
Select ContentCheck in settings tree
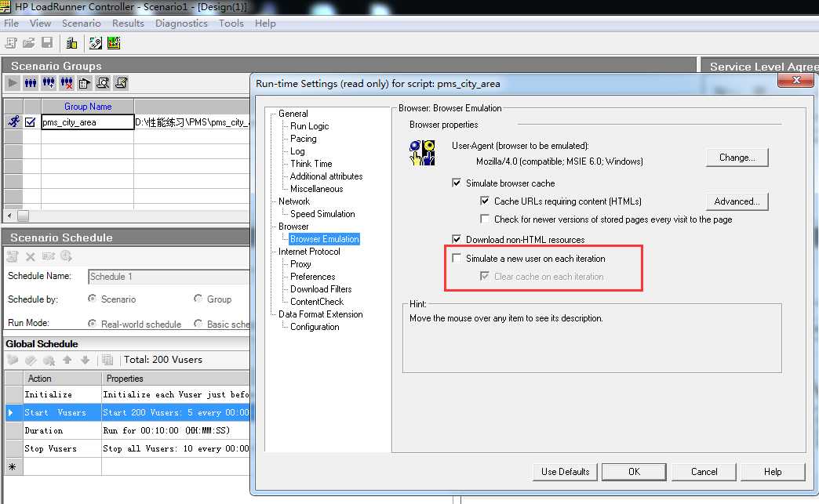pyautogui.click(x=316, y=302)
